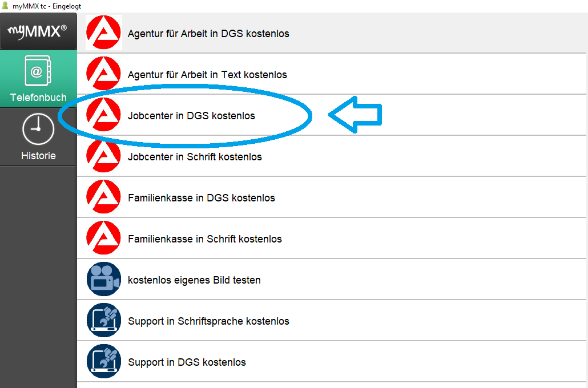This screenshot has width=588, height=388.
Task: Click red logo beside Jobcenter in DGS
Action: point(104,116)
